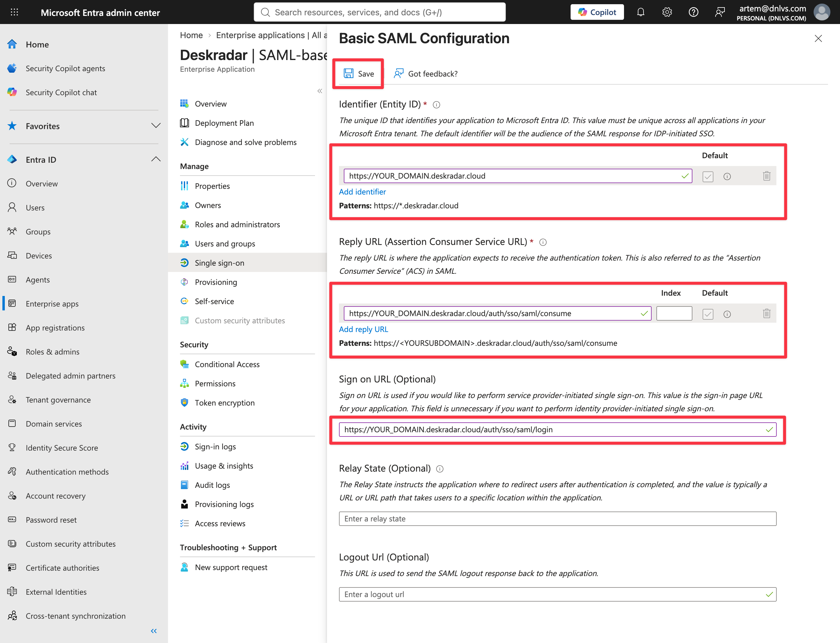This screenshot has height=643, width=840.
Task: Open the settings gear icon
Action: tap(667, 12)
